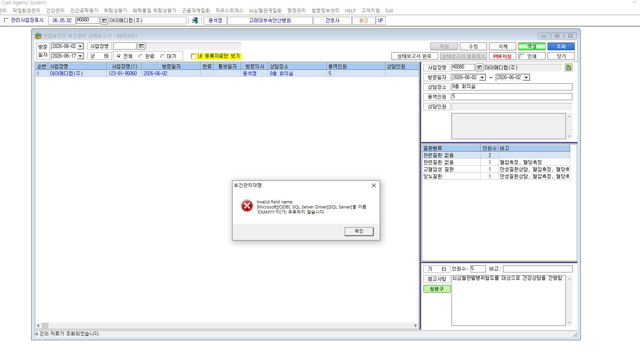Screen dimensions: 640x364
Task: Click the horizontal scrollbar right arrow in the list
Action: [x=415, y=325]
